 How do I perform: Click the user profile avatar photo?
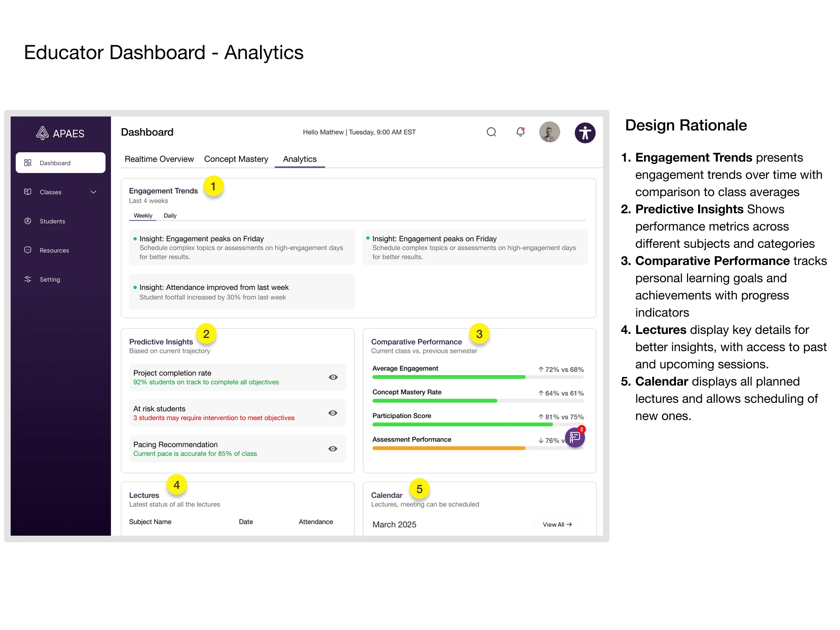(x=549, y=132)
